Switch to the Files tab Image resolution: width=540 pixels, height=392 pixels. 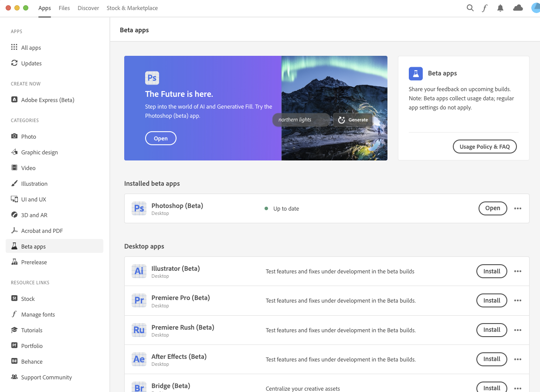pyautogui.click(x=64, y=8)
